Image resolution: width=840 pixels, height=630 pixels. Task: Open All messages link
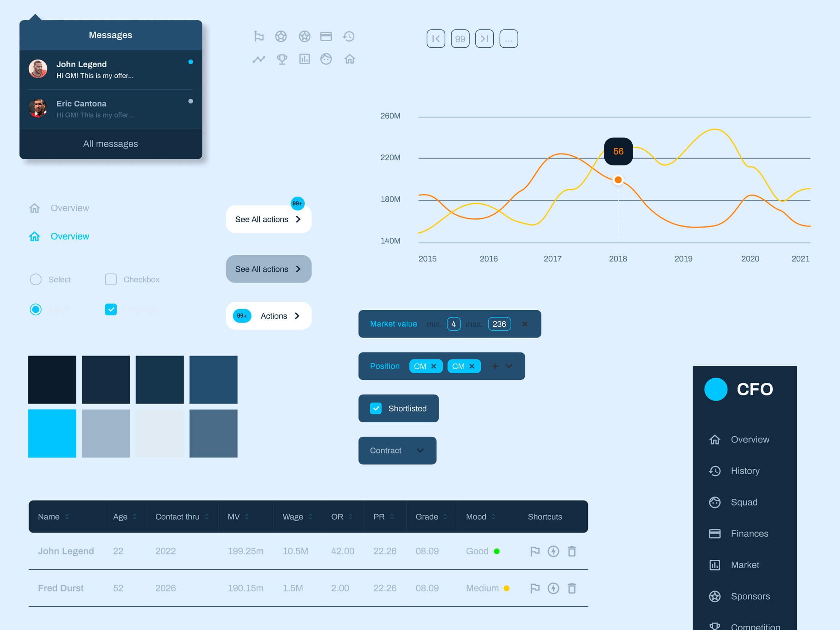tap(110, 144)
